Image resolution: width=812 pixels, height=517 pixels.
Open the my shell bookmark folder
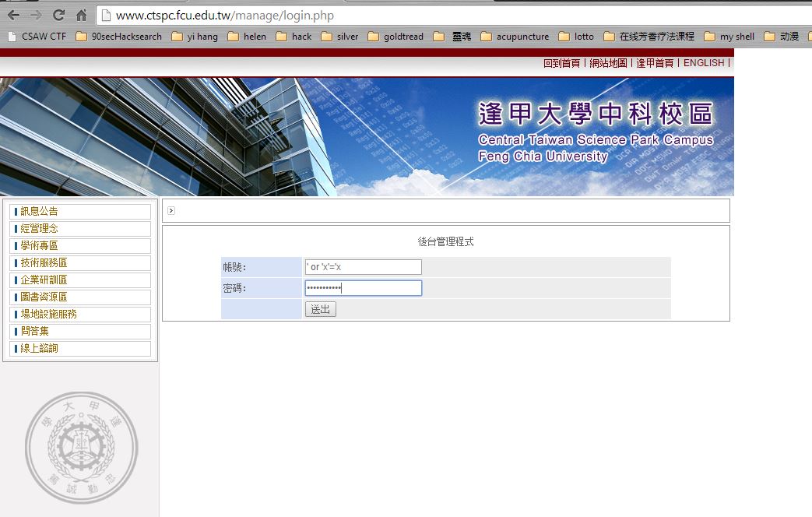click(x=729, y=37)
